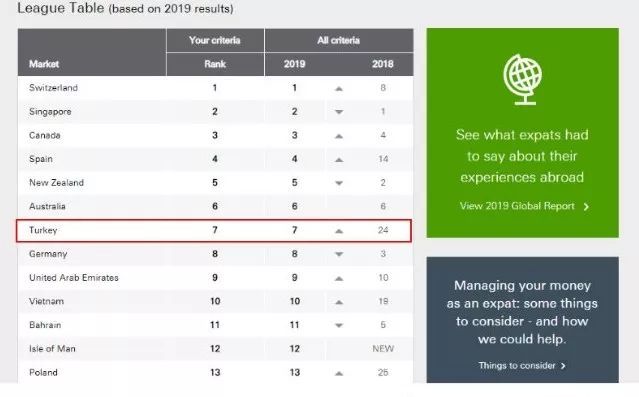Click the globe icon in green panel
Image resolution: width=639 pixels, height=397 pixels.
click(523, 79)
